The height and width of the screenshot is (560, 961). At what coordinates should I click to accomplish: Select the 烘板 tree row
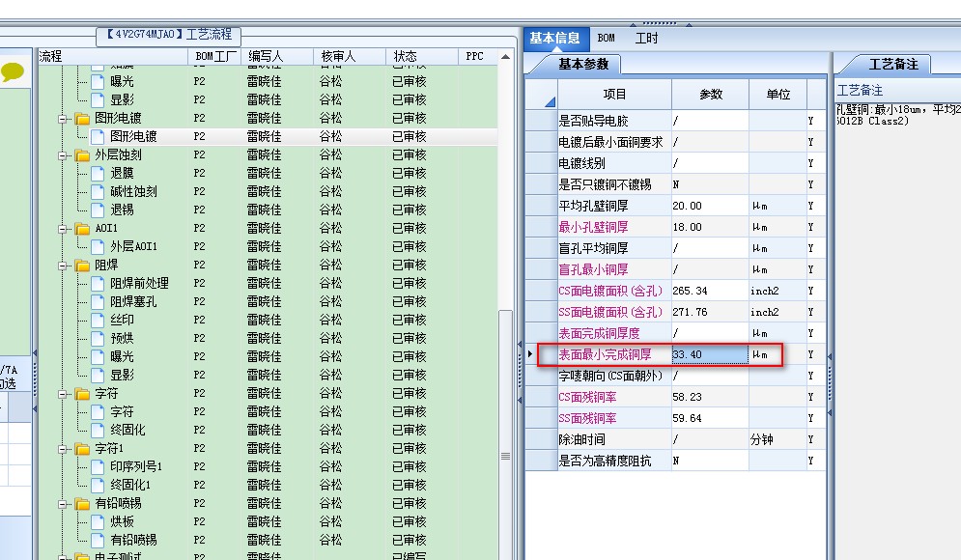point(268,522)
